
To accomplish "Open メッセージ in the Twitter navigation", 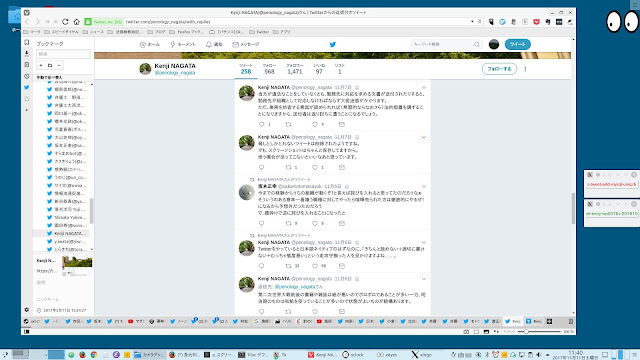I will 246,44.
